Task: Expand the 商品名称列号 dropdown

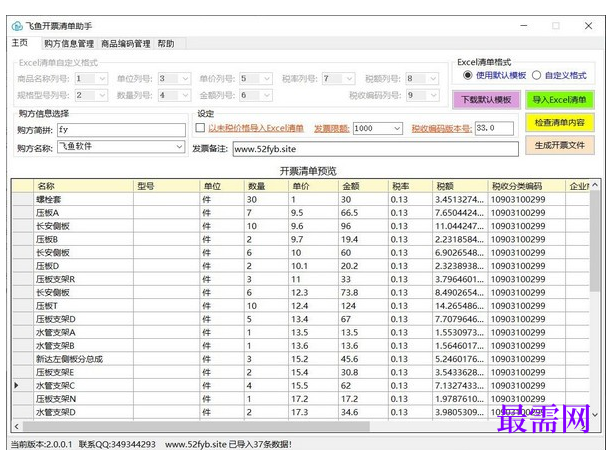Action: 103,79
